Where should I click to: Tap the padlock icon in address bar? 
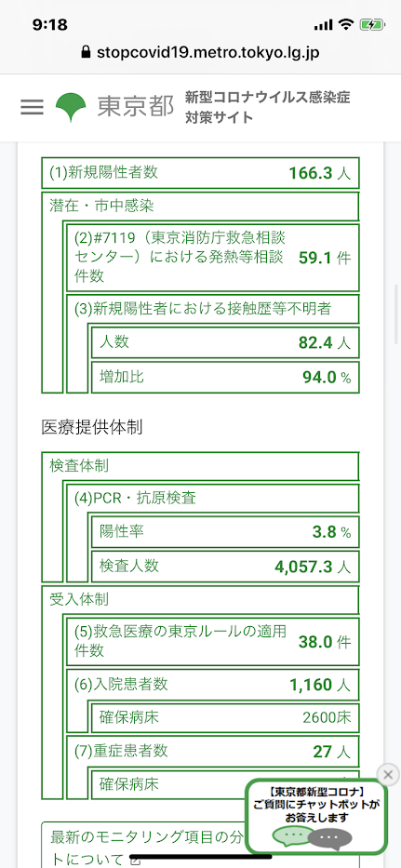(86, 53)
